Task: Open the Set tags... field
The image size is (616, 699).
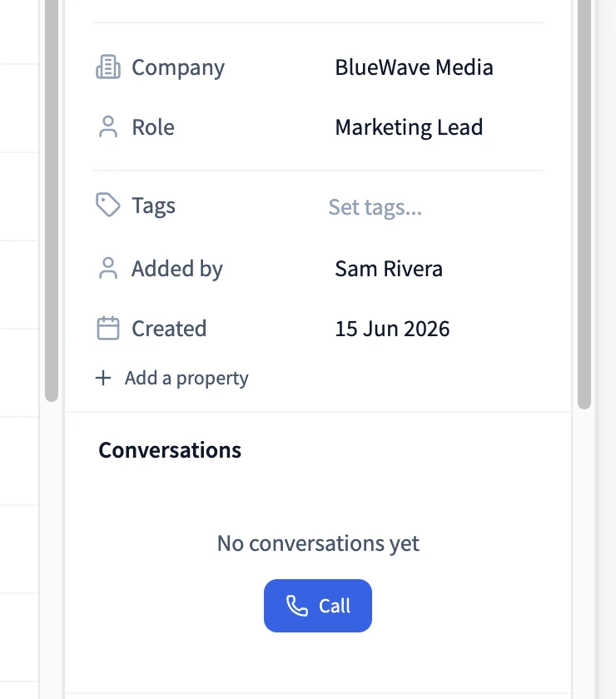Action: (x=375, y=207)
